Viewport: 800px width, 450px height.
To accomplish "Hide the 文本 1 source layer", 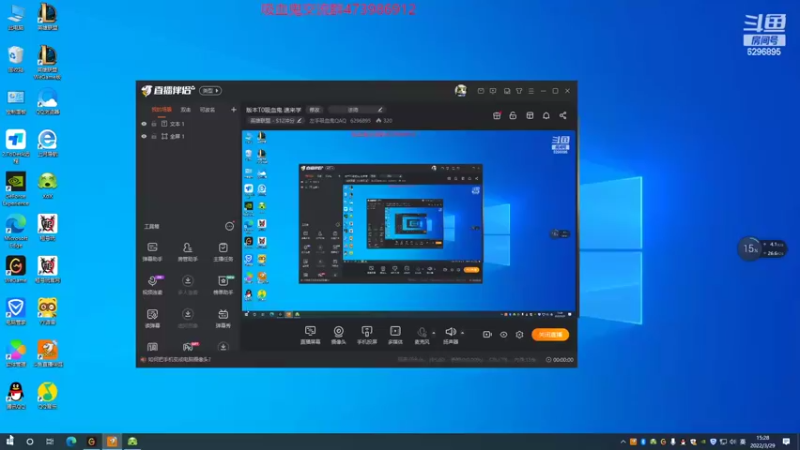I will tap(144, 124).
